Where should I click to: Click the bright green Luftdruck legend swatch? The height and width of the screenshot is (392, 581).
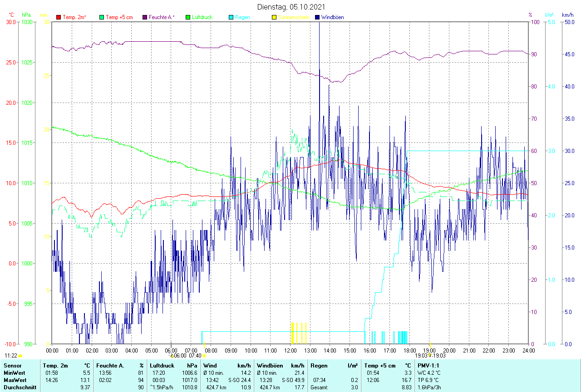pyautogui.click(x=188, y=17)
